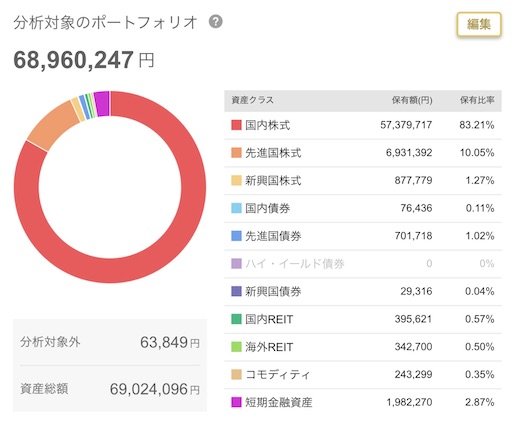
Task: Click the 国内債券 light blue swatch
Action: [236, 208]
